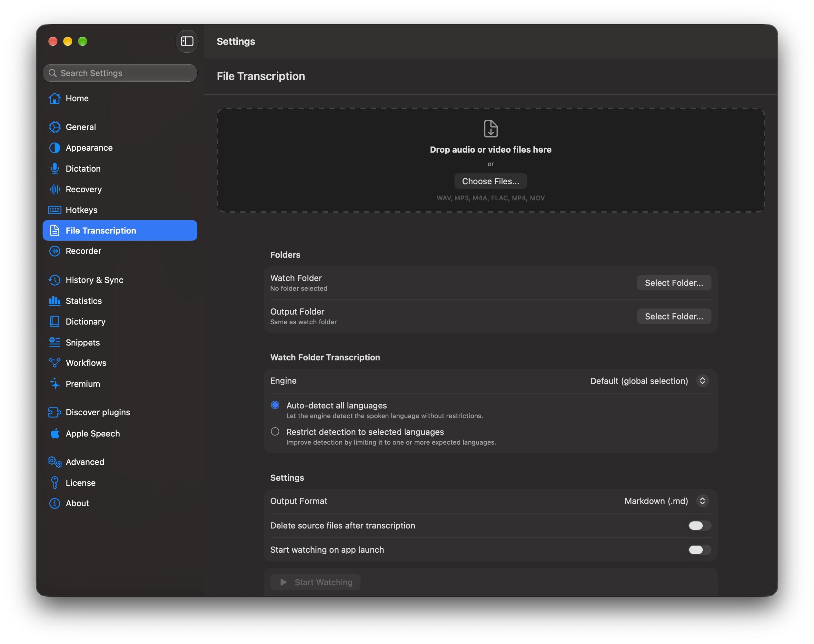Open the Recorder sidebar item
The height and width of the screenshot is (644, 814).
(120, 251)
